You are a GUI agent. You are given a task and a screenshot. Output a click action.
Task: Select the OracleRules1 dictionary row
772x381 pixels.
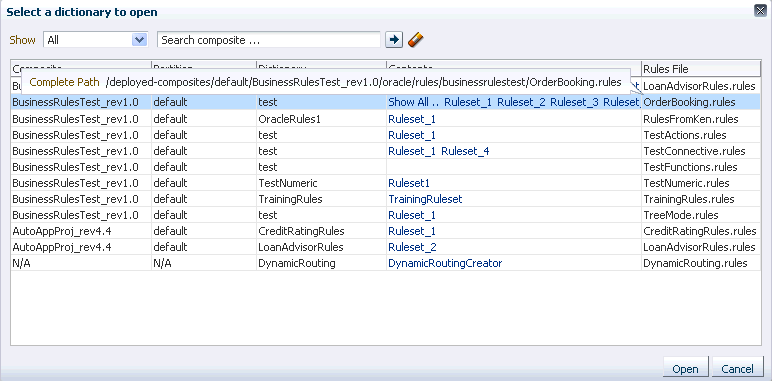pyautogui.click(x=386, y=119)
